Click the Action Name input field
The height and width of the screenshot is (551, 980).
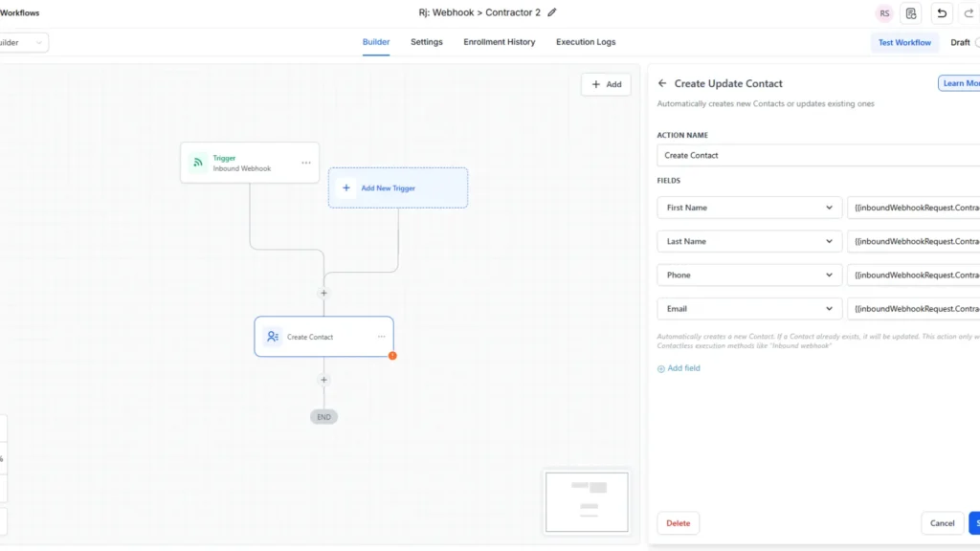pyautogui.click(x=819, y=155)
